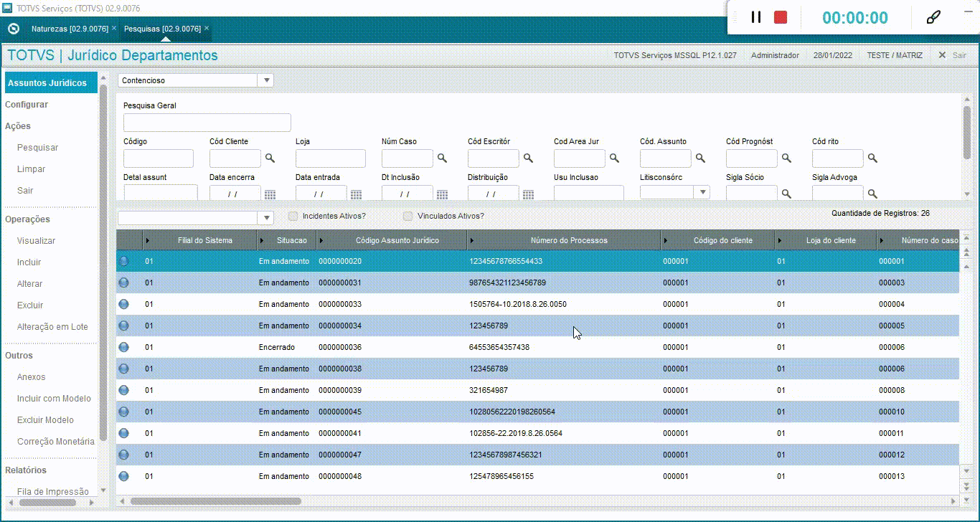Viewport: 980px width, 522px height.
Task: Click the TOTVS home circle icon
Action: coord(13,29)
